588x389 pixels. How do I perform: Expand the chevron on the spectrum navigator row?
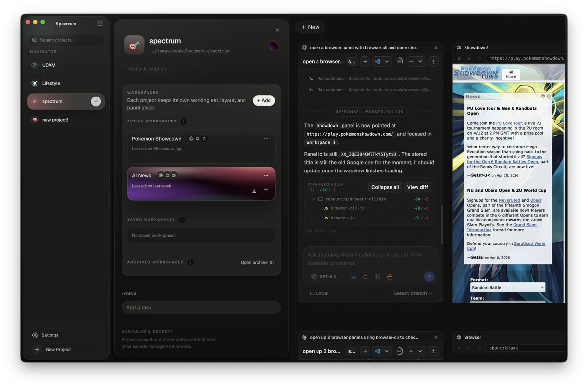(96, 101)
